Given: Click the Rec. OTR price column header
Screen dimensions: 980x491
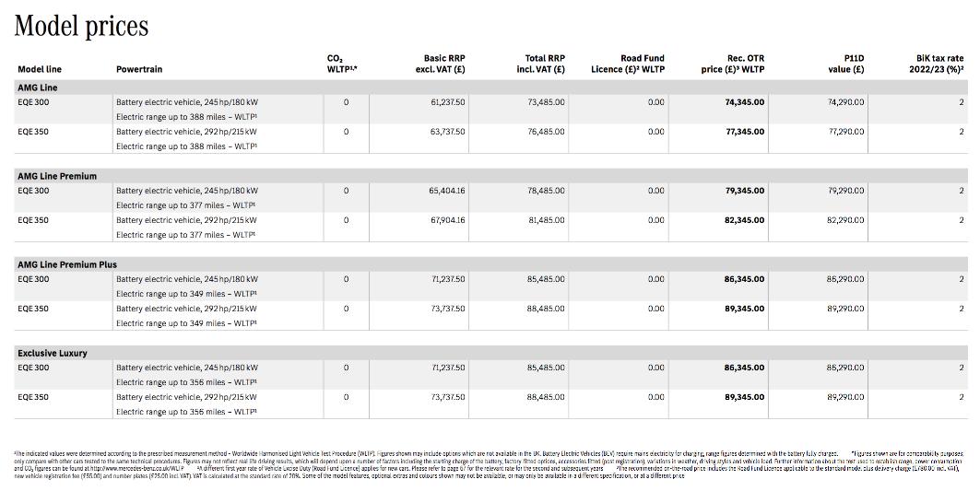Looking at the screenshot, I should point(733,64).
